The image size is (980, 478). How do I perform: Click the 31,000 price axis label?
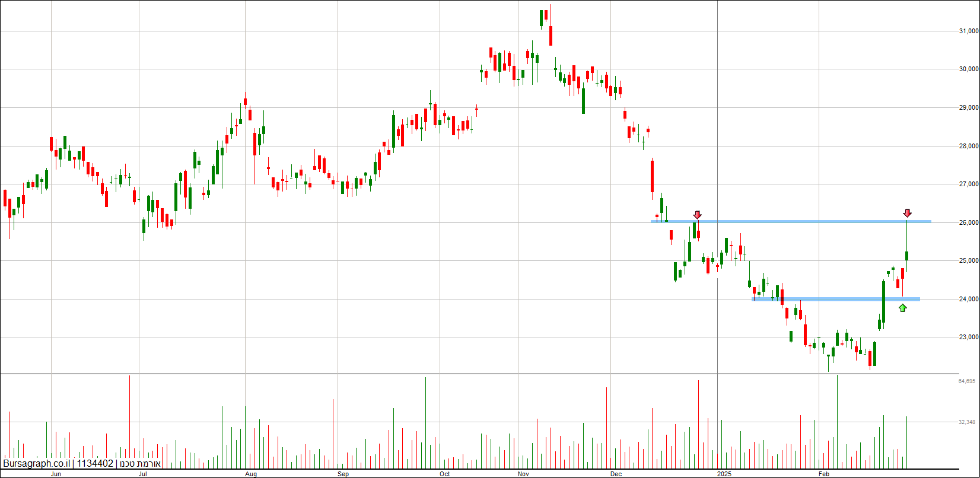click(969, 31)
